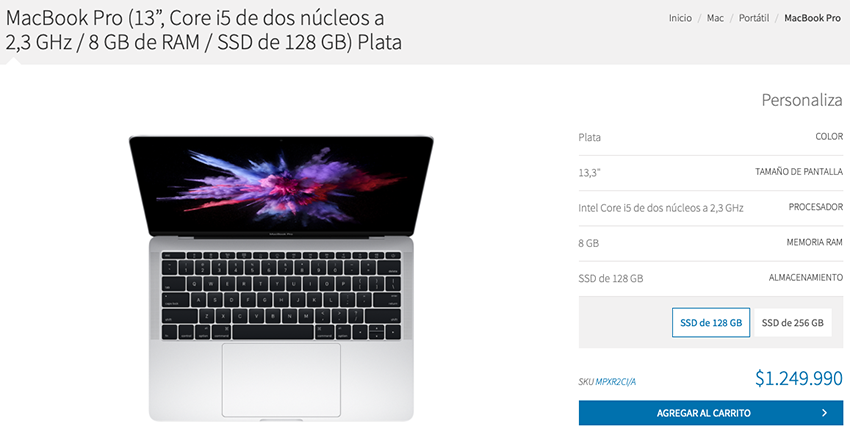Expand the PROCESADOR row

click(711, 208)
